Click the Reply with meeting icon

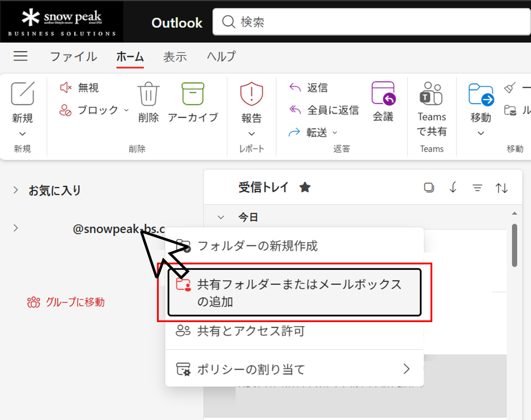coord(383,93)
